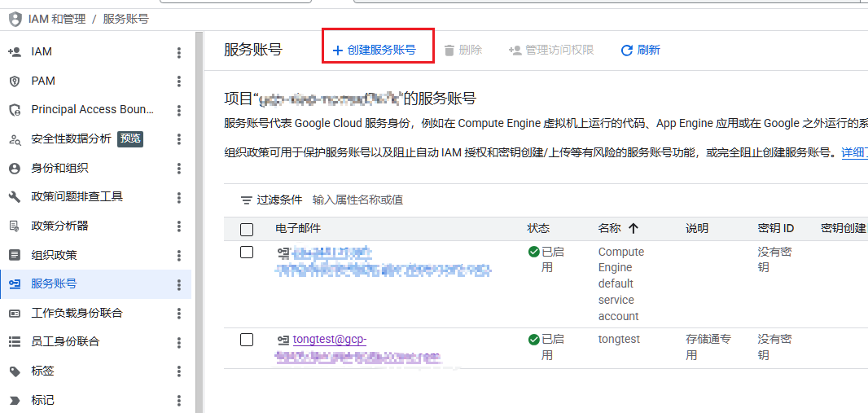Open the tongtest@gcp- email link
This screenshot has width=868, height=413.
(x=330, y=340)
